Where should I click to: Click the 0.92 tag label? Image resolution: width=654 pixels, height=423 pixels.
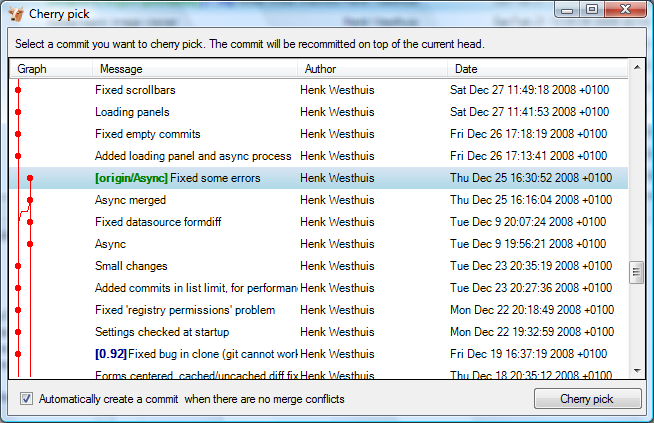click(x=111, y=354)
